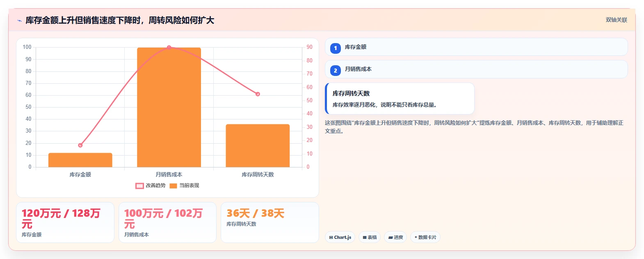
Task: Click right axis value 90
Action: pos(309,47)
